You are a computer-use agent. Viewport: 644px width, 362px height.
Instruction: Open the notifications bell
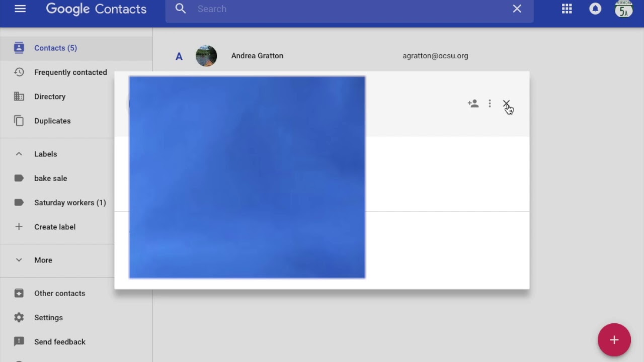tap(595, 9)
